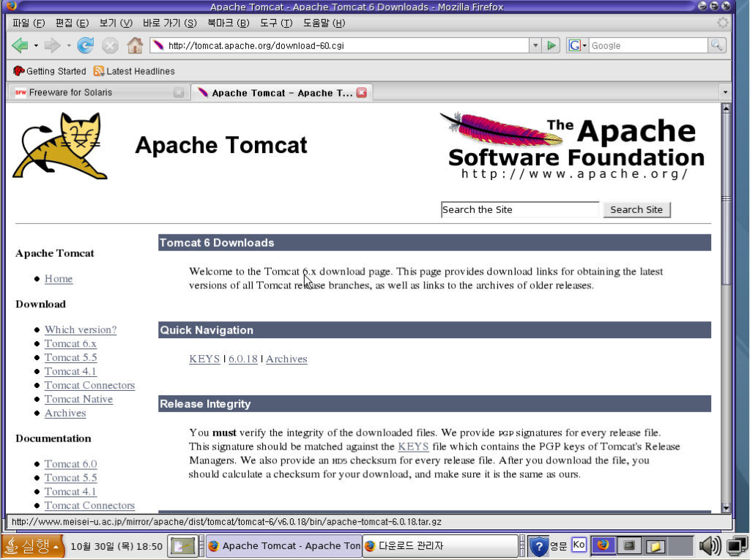Open the search engine chooser dropdown
The height and width of the screenshot is (560, 750).
point(584,46)
